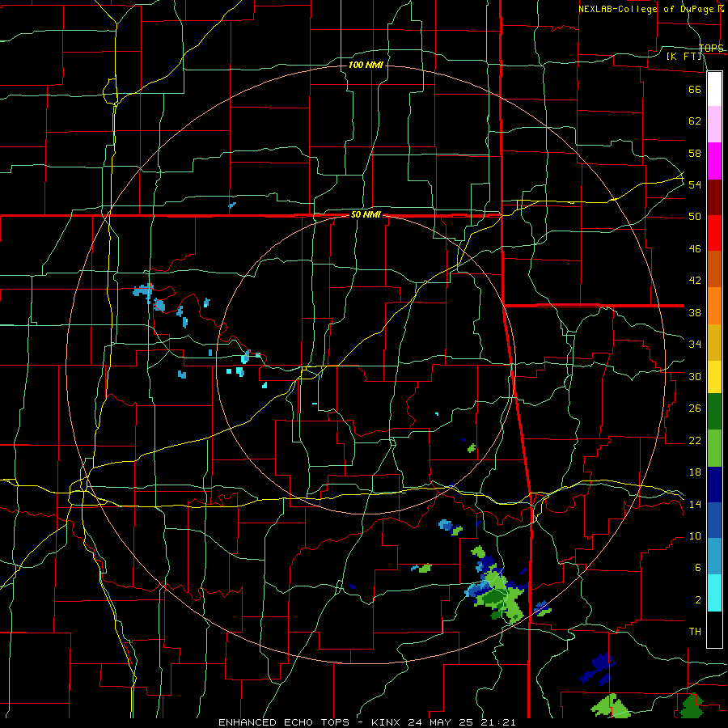Select the bright yellow legend swatch

[714, 376]
